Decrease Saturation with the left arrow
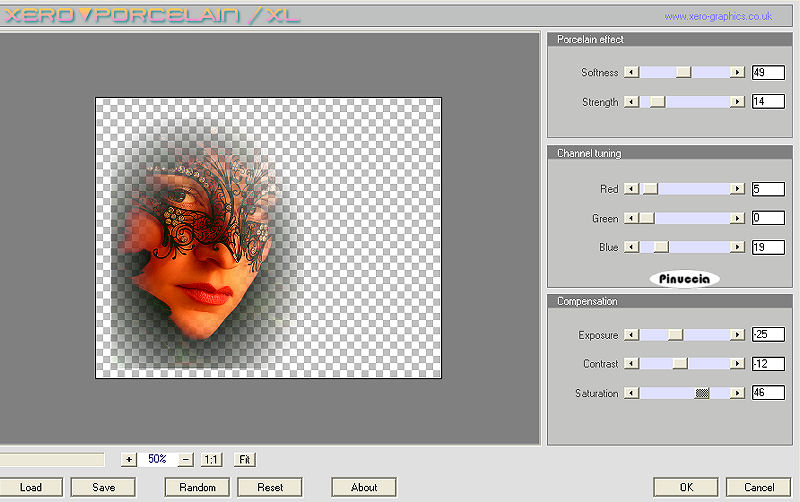The height and width of the screenshot is (502, 800). coord(632,393)
